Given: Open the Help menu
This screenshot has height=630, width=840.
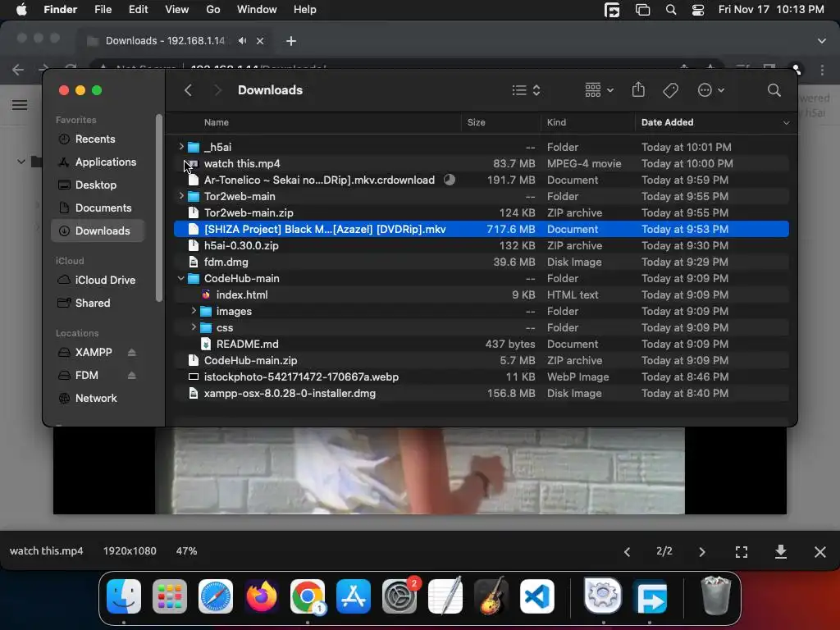Looking at the screenshot, I should tap(305, 10).
